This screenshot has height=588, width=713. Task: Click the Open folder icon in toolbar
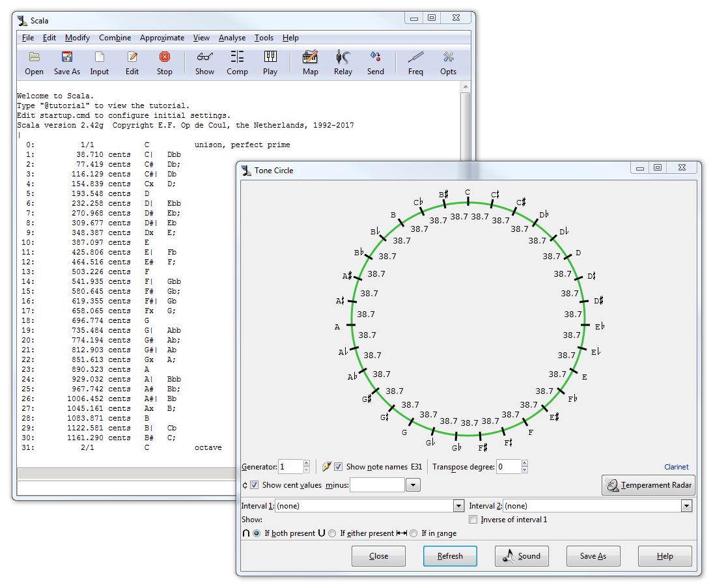[34, 58]
